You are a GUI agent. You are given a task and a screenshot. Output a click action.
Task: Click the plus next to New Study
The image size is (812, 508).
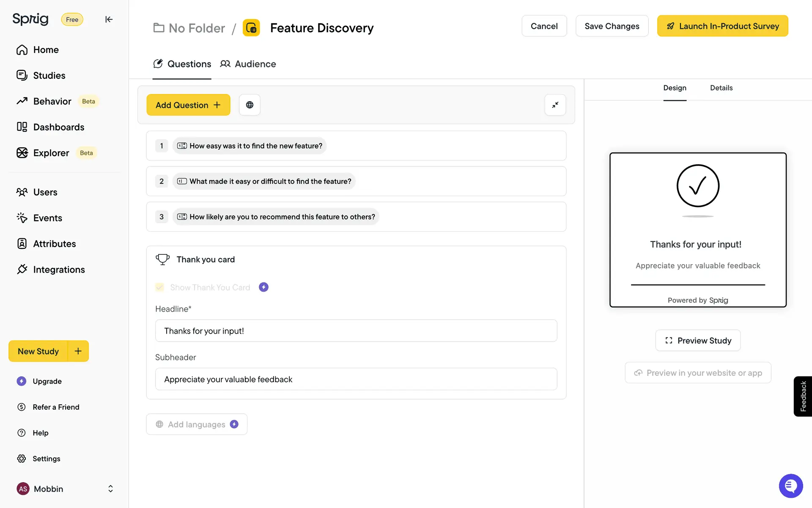[78, 351]
